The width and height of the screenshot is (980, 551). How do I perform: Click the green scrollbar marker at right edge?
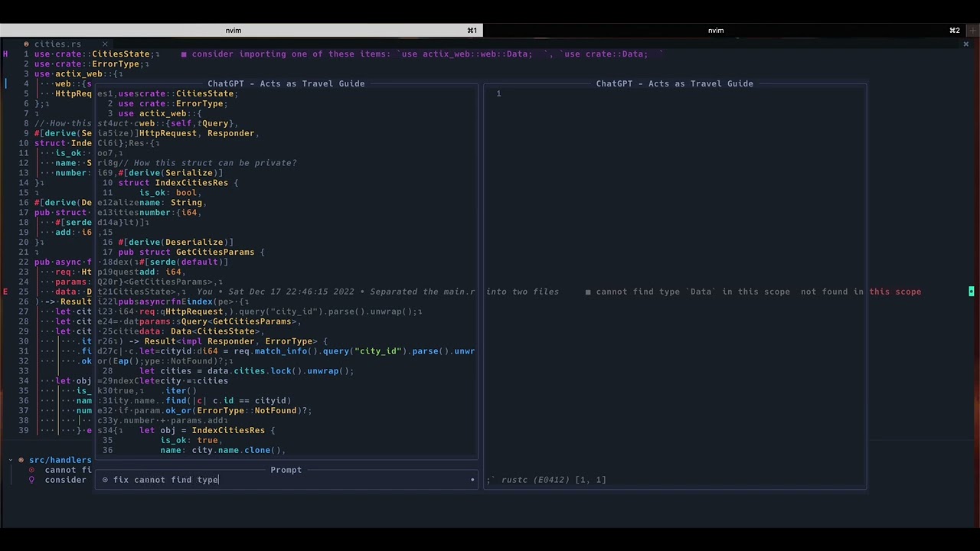pos(971,292)
